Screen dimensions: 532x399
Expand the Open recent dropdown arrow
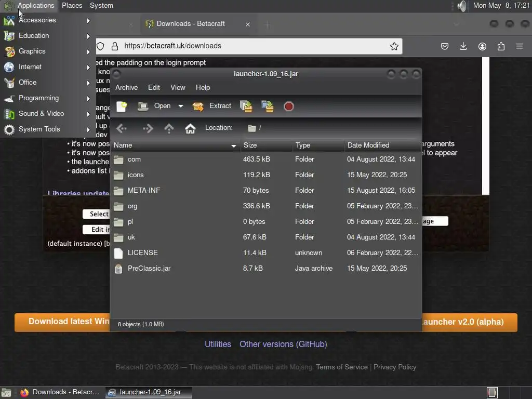[x=180, y=106]
